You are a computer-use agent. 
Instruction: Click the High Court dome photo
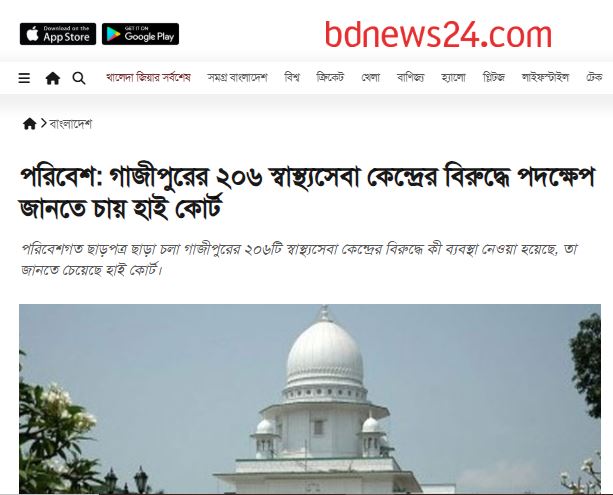(310, 398)
